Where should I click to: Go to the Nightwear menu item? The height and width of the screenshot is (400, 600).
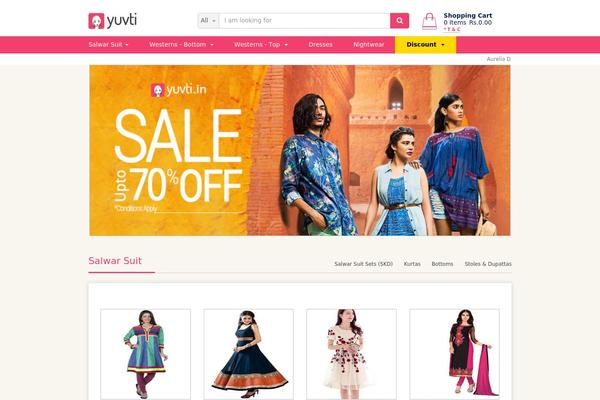(x=368, y=45)
